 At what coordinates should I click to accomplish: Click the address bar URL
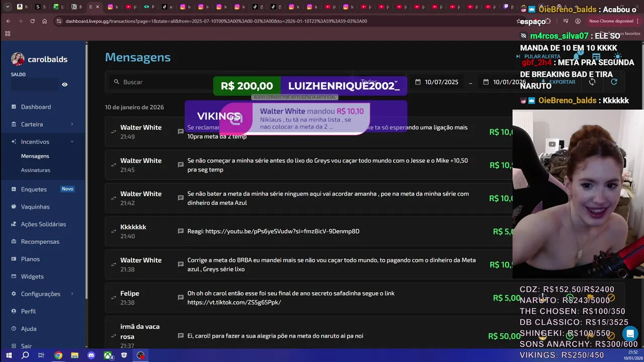click(216, 21)
